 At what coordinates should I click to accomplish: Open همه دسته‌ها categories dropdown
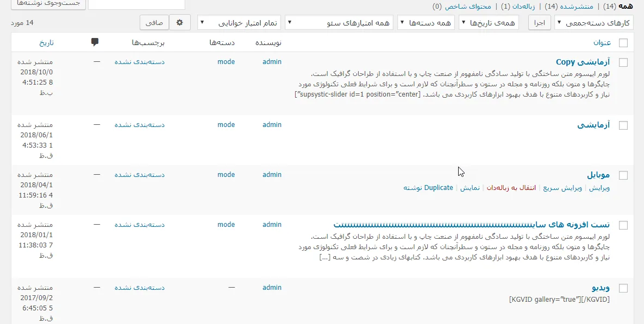426,23
